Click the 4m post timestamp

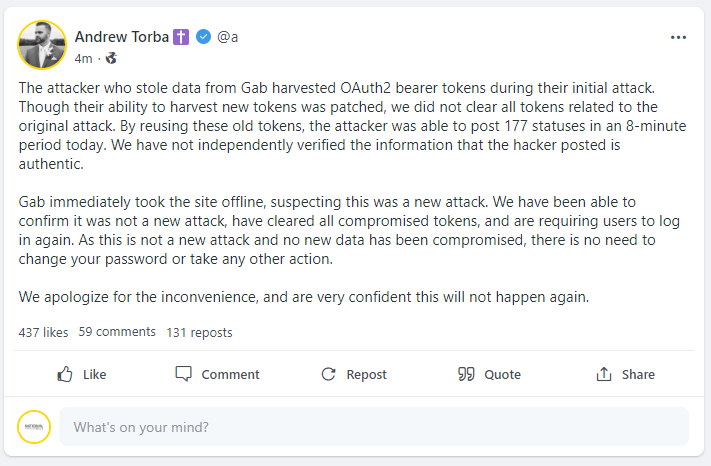(83, 58)
